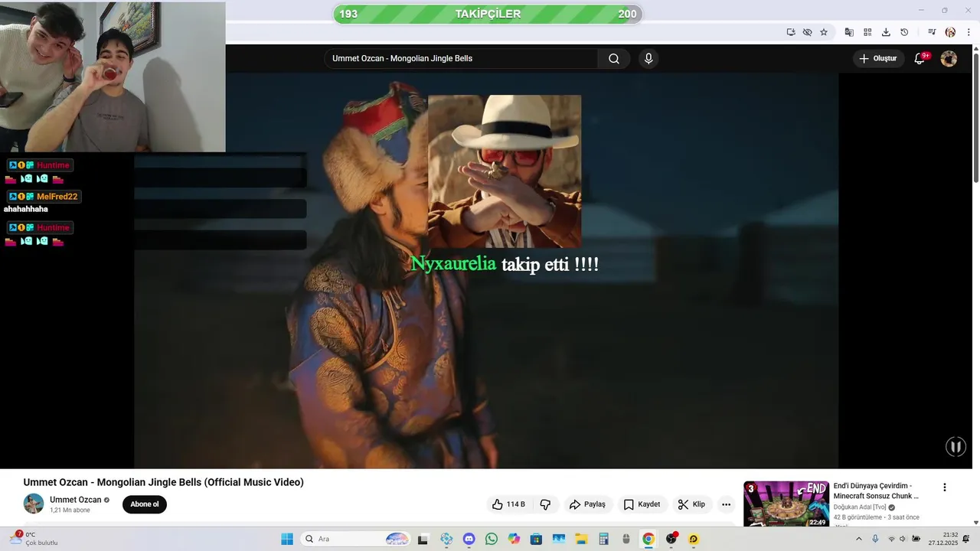Screen dimensions: 980x551
Task: Switch to Chrome on the taskbar
Action: pyautogui.click(x=648, y=539)
